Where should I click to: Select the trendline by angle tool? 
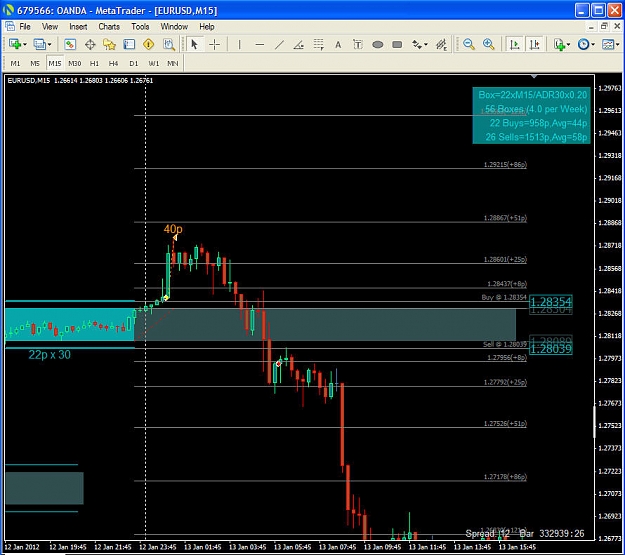299,44
